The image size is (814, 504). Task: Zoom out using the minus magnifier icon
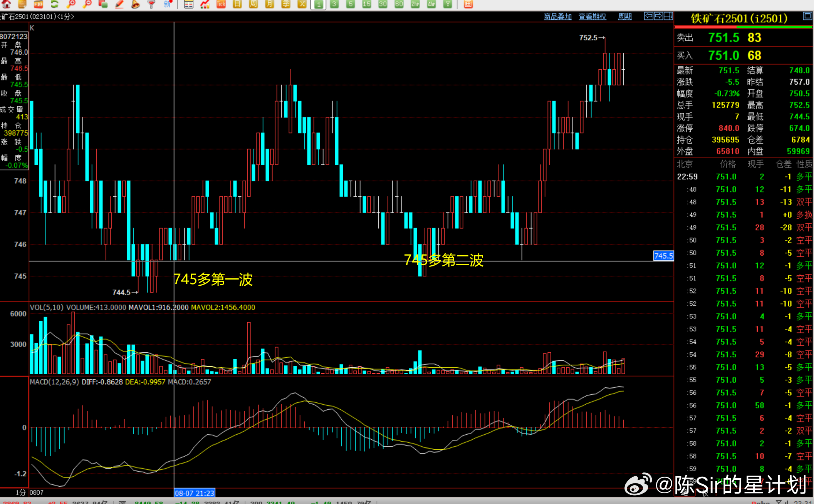click(87, 4)
